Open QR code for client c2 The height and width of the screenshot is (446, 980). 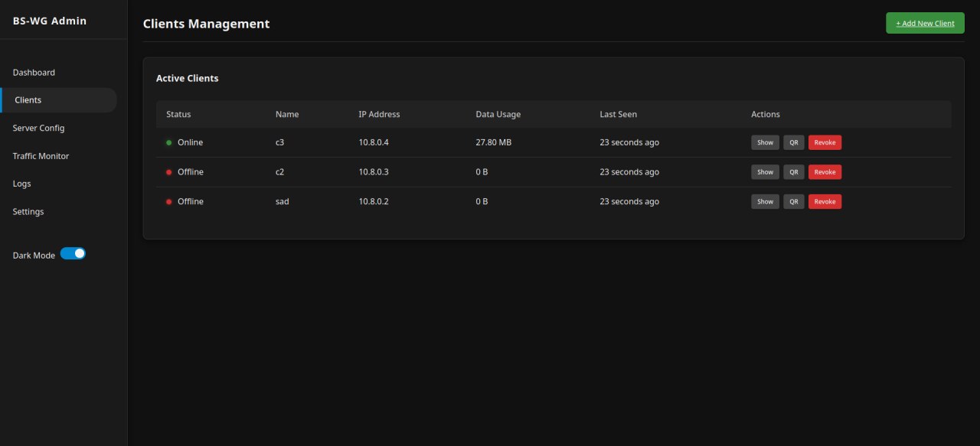click(x=794, y=172)
